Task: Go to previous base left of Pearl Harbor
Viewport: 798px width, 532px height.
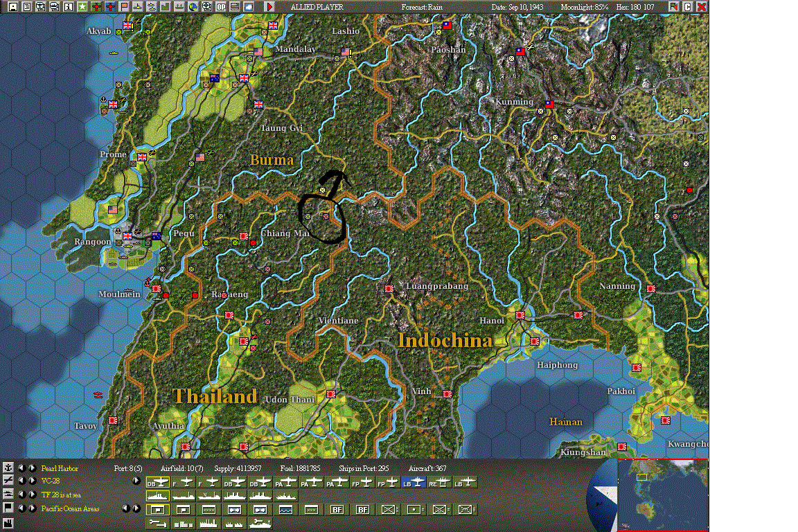Action: (x=21, y=468)
